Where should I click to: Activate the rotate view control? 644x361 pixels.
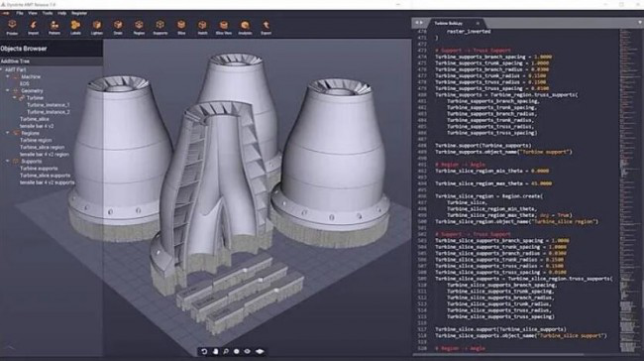point(204,351)
